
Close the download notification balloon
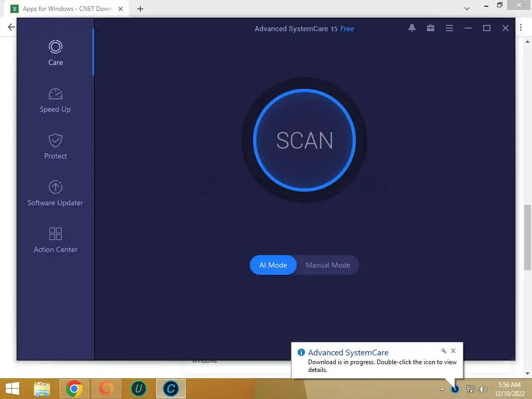pos(453,351)
